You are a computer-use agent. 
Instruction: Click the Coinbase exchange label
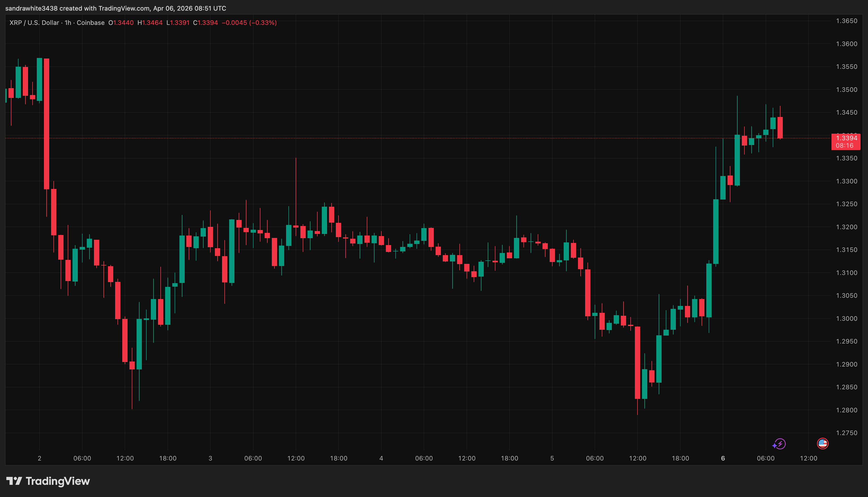90,22
